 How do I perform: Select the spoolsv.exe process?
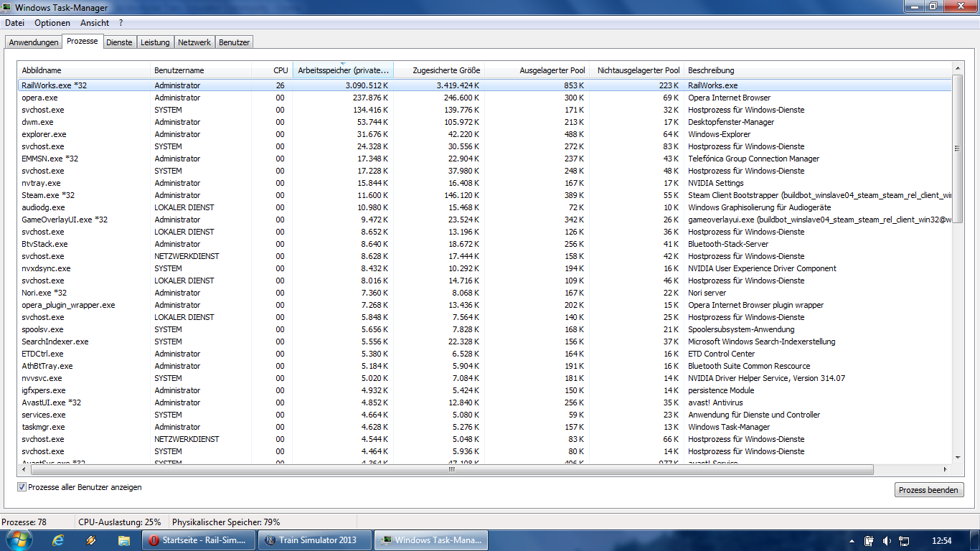[485, 329]
